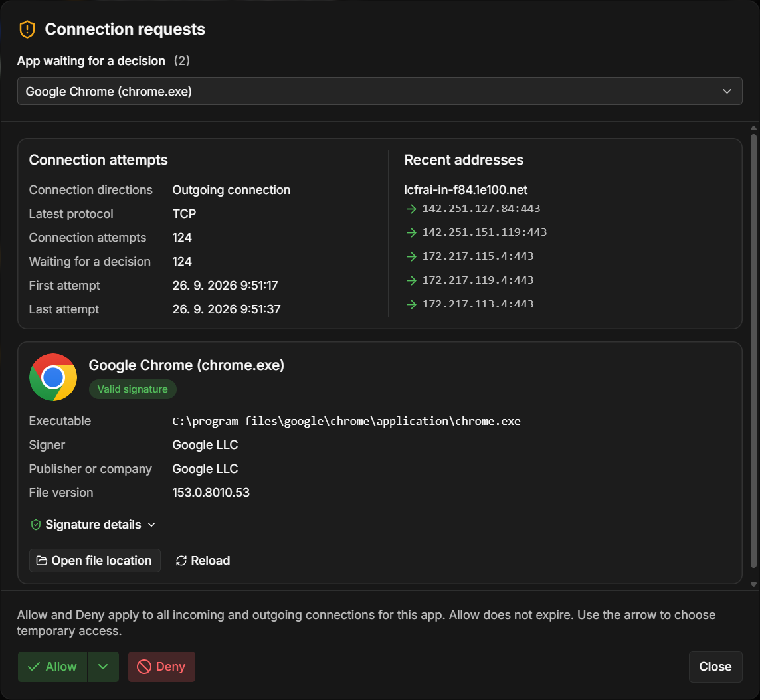Image resolution: width=760 pixels, height=700 pixels.
Task: Click the green arrow beside 142.251.127.84:443
Action: click(x=411, y=209)
